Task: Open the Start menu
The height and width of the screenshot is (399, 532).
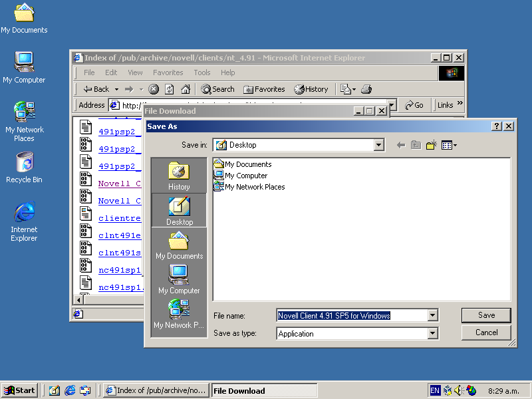Action: (x=19, y=390)
